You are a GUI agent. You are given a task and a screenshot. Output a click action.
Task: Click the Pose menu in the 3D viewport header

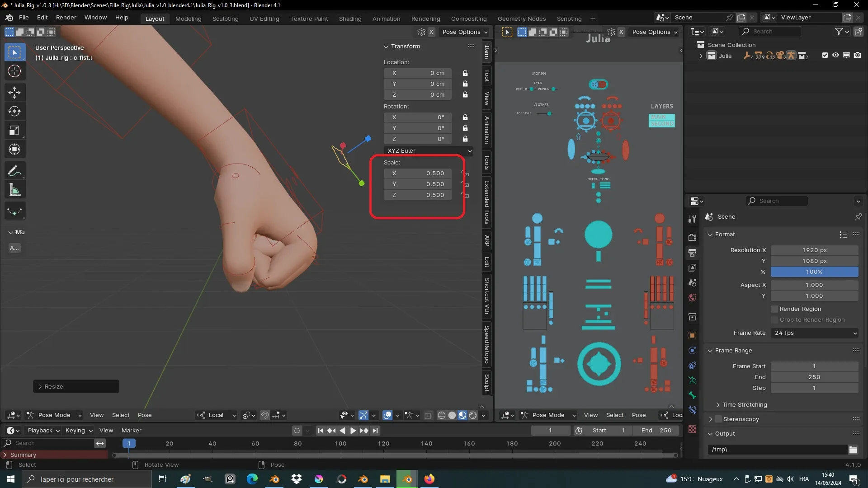[x=145, y=415]
